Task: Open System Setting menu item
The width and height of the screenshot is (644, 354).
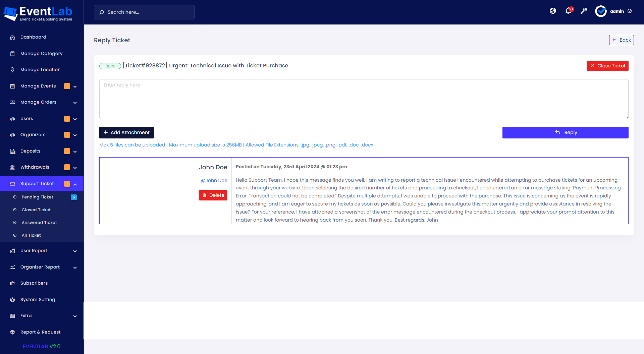Action: [x=42, y=300]
